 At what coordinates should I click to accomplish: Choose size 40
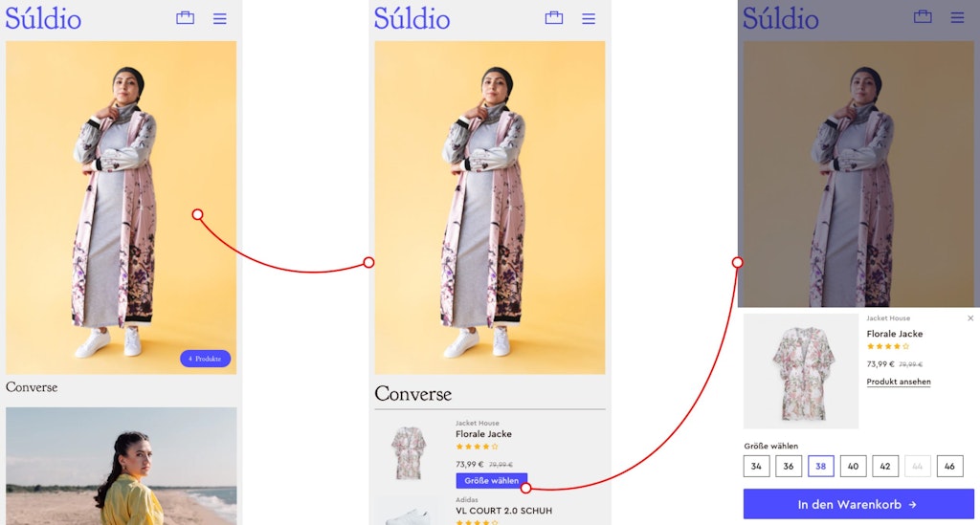pyautogui.click(x=853, y=467)
